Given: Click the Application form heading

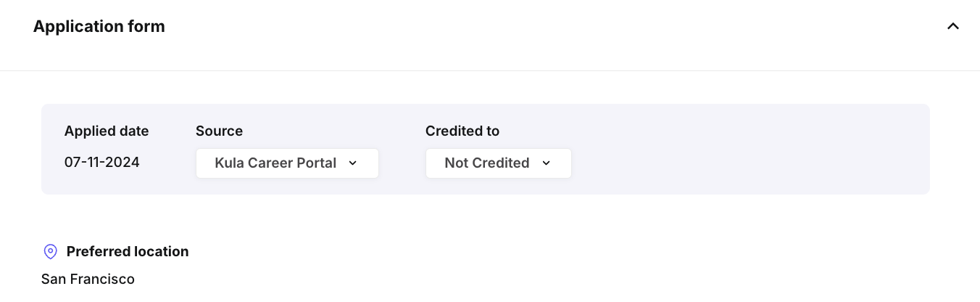Looking at the screenshot, I should point(99,27).
